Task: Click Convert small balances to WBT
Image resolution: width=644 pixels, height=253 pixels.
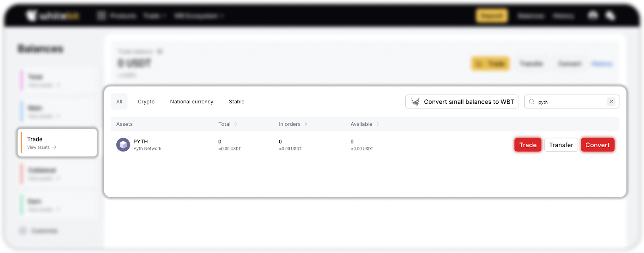Action: pos(462,102)
